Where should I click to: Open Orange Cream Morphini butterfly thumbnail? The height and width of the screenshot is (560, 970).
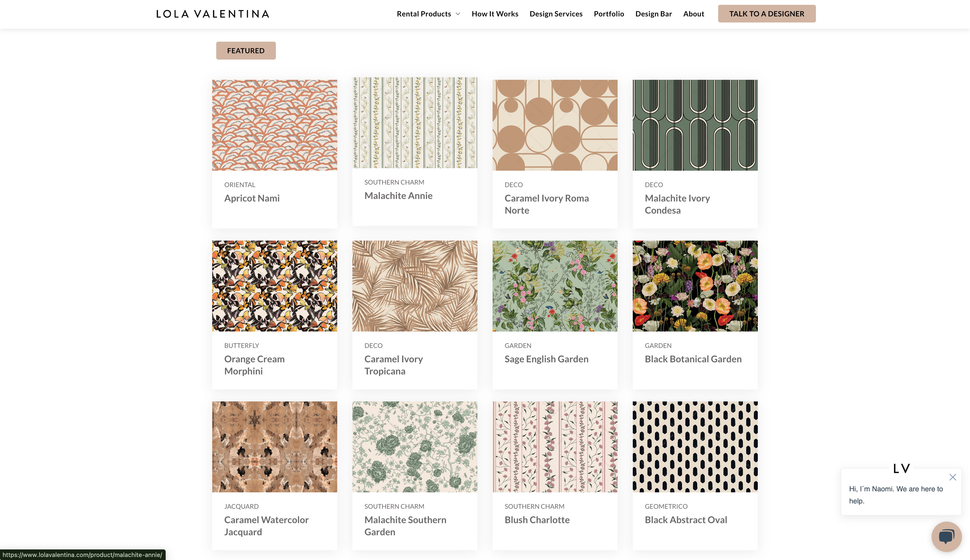(274, 286)
